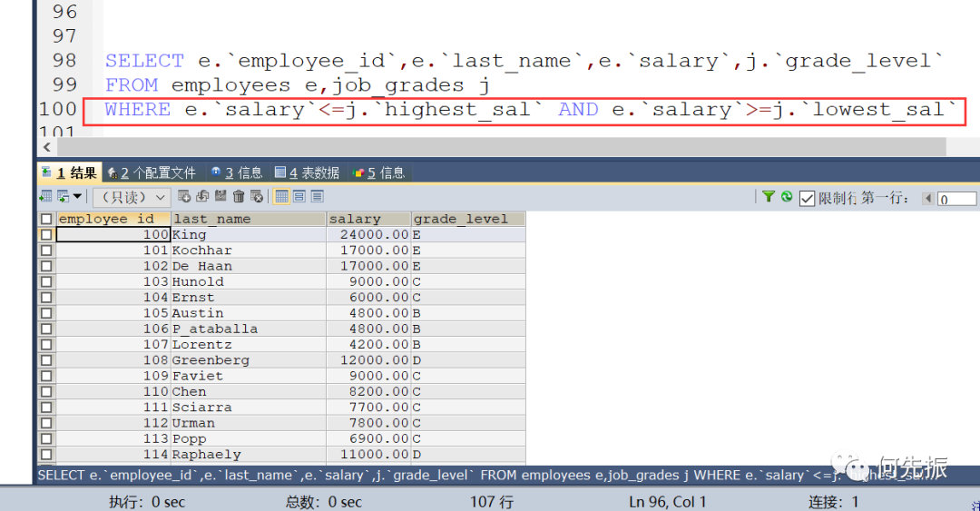980x511 pixels.
Task: Click the cancel changes icon
Action: pos(256,196)
